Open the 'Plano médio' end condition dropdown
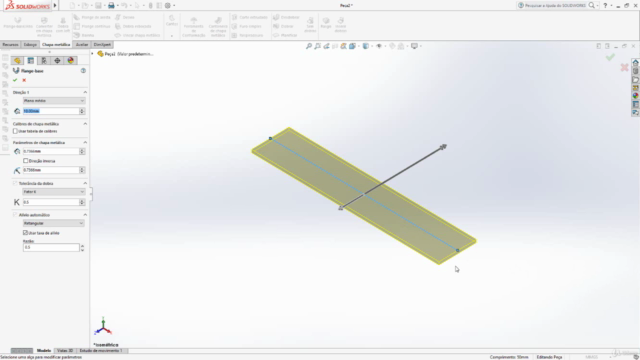 (54, 100)
